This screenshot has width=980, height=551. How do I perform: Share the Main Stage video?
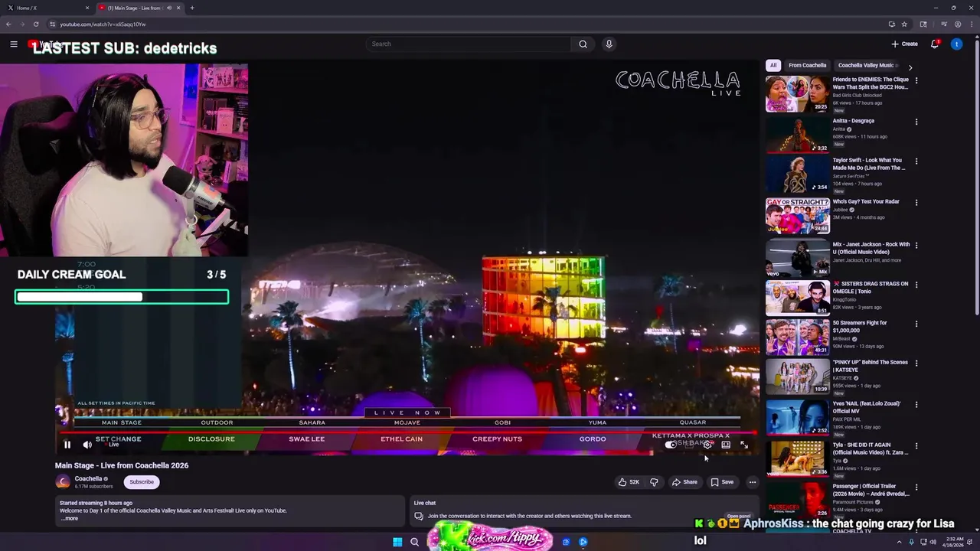(684, 482)
